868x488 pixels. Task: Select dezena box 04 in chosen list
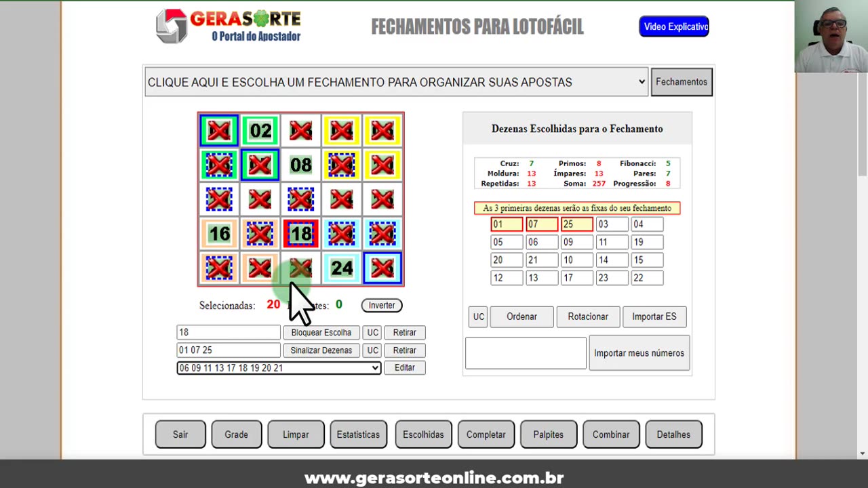[x=648, y=224]
